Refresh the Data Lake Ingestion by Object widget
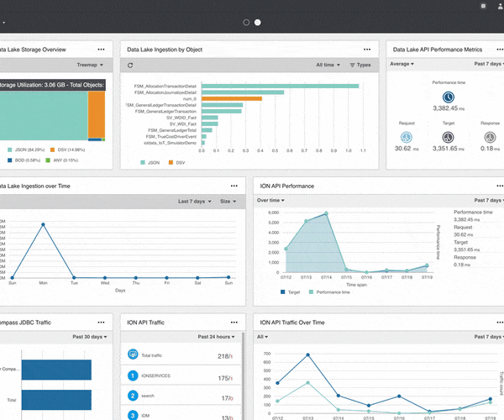 click(x=130, y=65)
